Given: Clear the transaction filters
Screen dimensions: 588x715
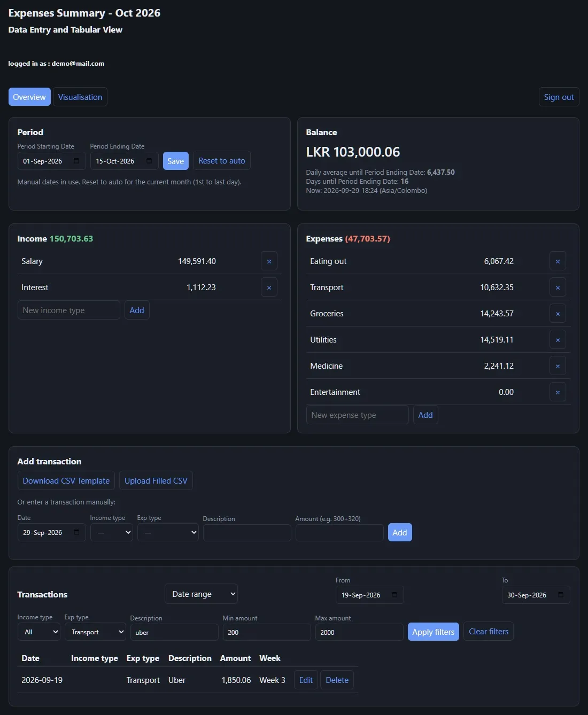Looking at the screenshot, I should point(489,632).
